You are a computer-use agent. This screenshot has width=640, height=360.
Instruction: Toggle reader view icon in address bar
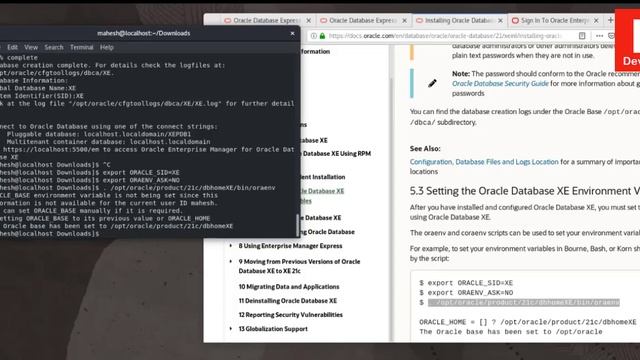[582, 36]
